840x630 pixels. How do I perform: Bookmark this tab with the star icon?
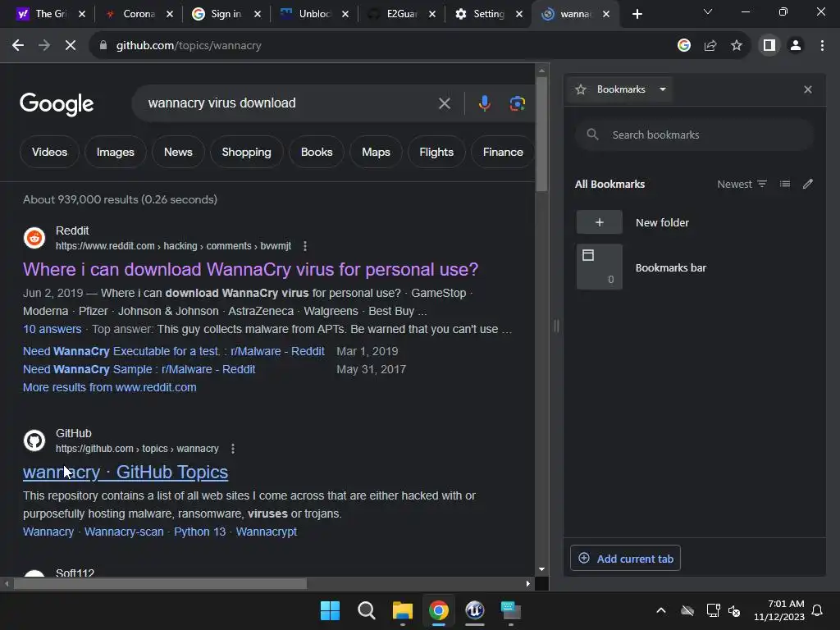(x=737, y=46)
